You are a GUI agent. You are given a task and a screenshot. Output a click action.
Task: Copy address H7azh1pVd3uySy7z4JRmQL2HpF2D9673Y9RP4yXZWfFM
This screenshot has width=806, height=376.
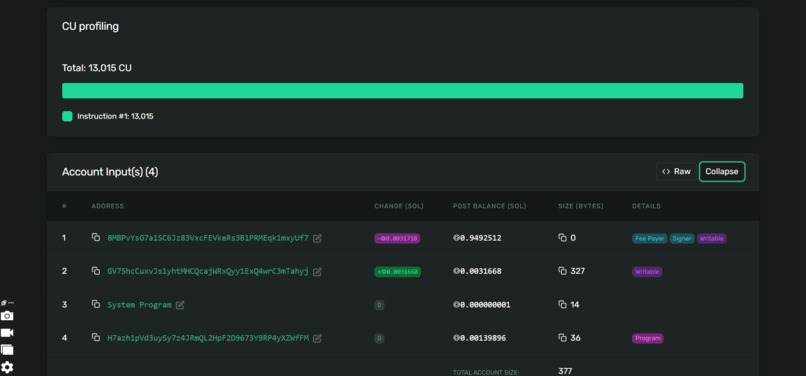pos(96,337)
